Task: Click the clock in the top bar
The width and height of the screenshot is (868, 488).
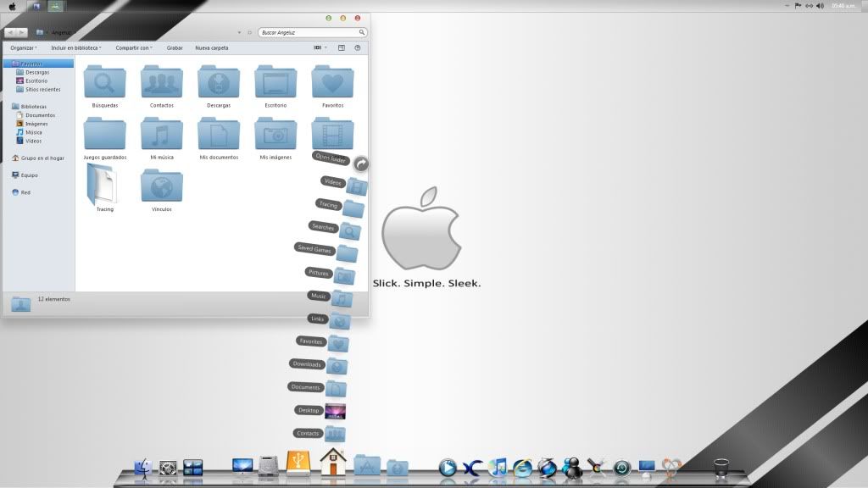Action: point(843,6)
